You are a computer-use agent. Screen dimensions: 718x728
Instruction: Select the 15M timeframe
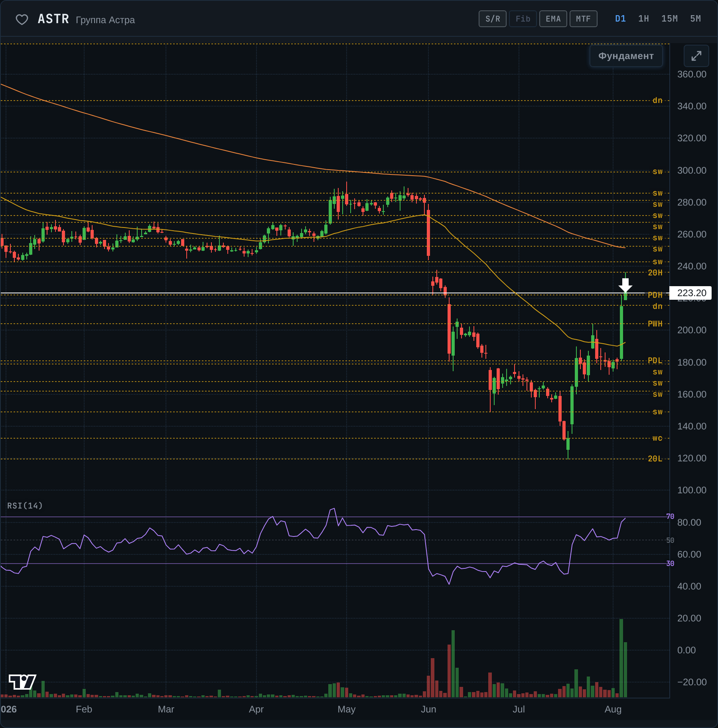pyautogui.click(x=669, y=19)
